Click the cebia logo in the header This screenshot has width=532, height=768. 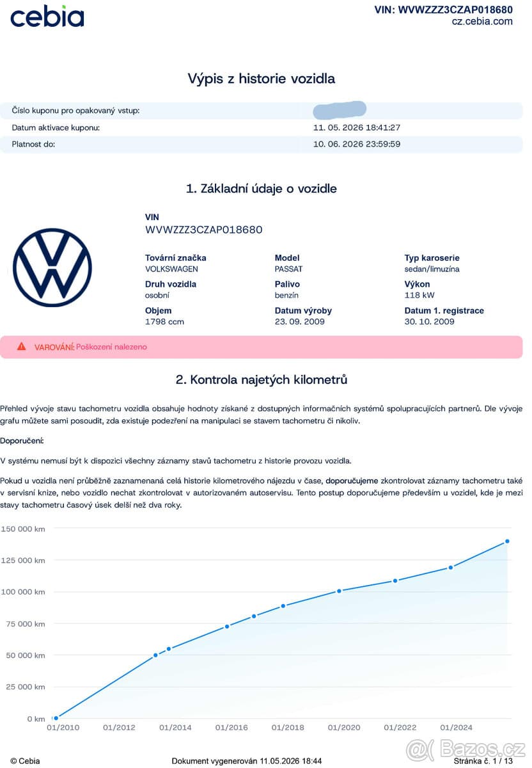click(x=47, y=17)
